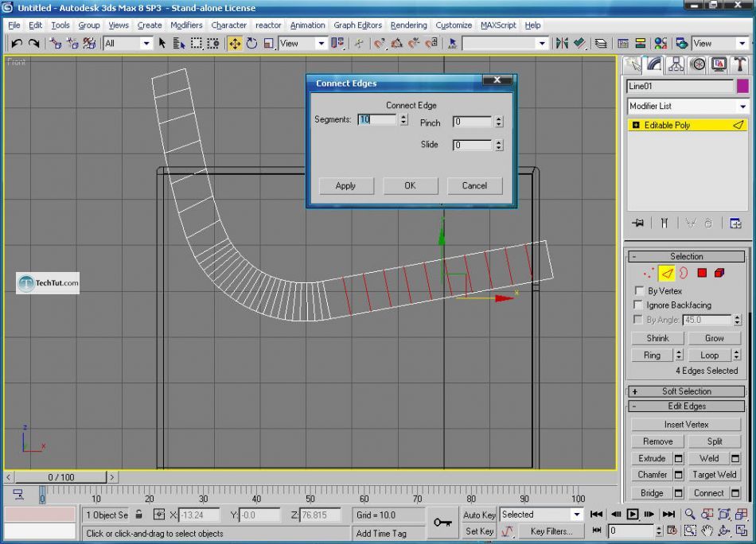Activate the Select Object arrow tool

[x=162, y=44]
